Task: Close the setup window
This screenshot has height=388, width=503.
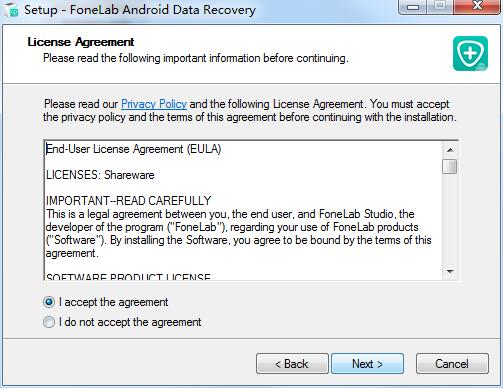Action: (x=477, y=7)
